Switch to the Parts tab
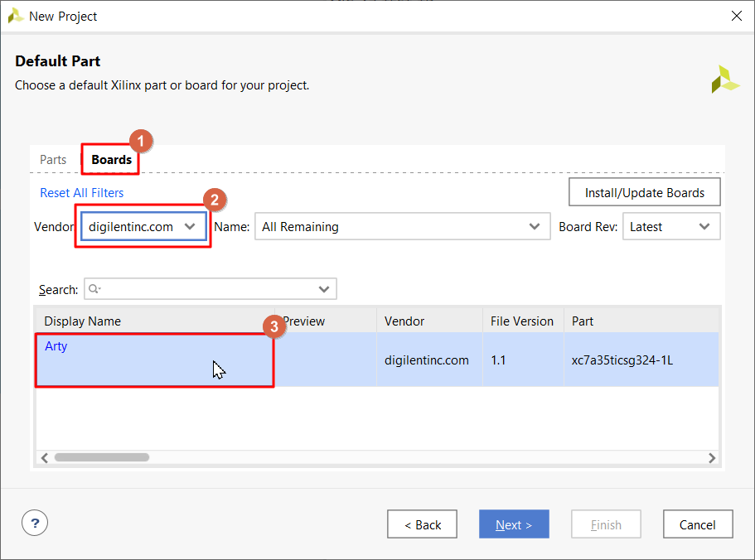The image size is (755, 560). [x=53, y=160]
